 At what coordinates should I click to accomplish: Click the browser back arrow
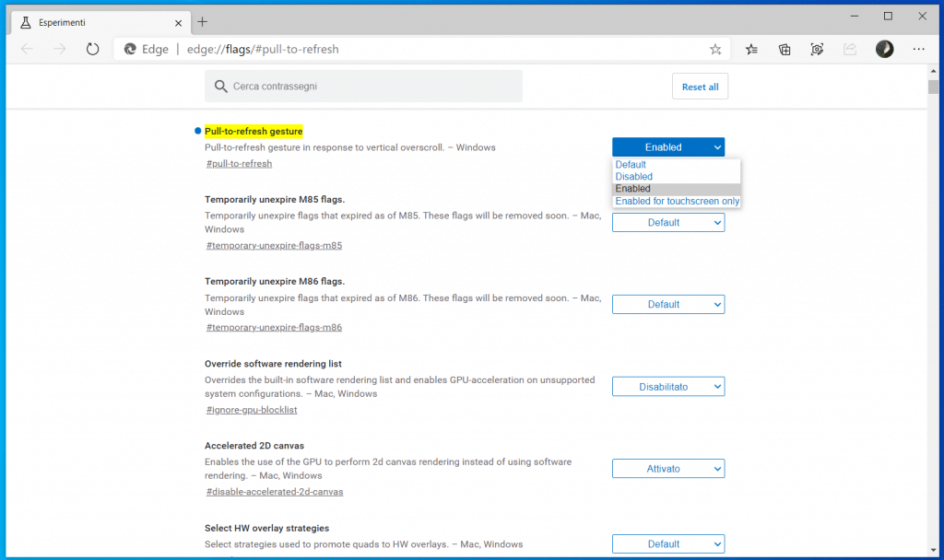(x=27, y=49)
